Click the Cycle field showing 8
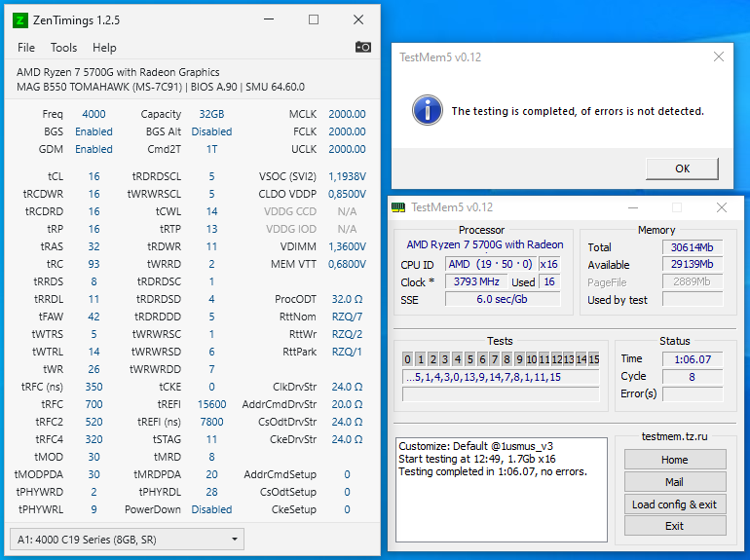The width and height of the screenshot is (750, 560). click(693, 377)
